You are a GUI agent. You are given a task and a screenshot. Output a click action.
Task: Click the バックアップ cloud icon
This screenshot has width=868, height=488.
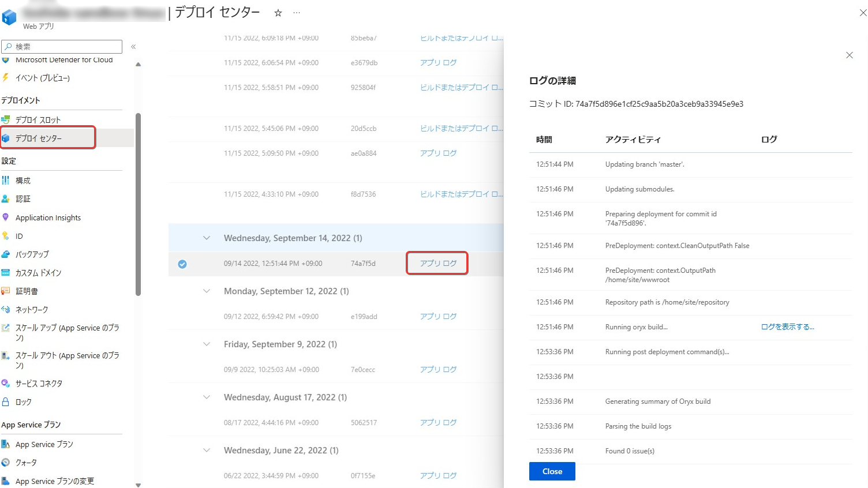(6, 254)
